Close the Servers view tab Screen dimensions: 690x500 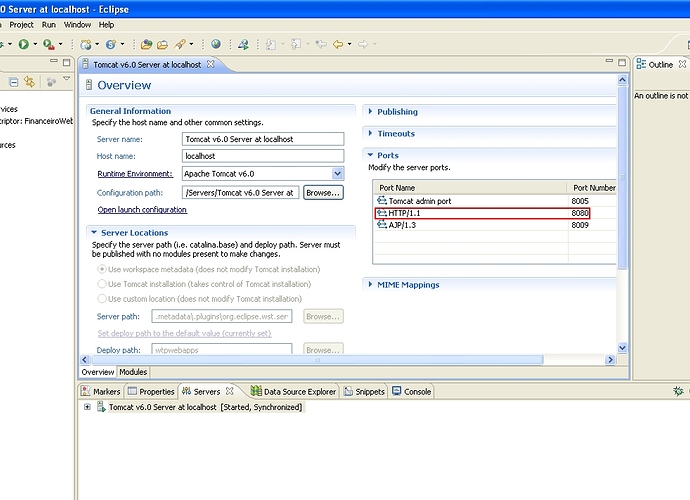click(x=229, y=391)
